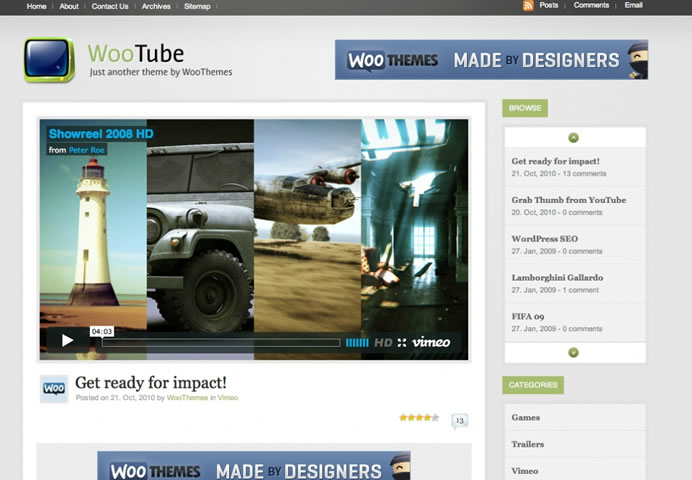The image size is (692, 480).
Task: Select the CATEGORIES heading
Action: 533,385
